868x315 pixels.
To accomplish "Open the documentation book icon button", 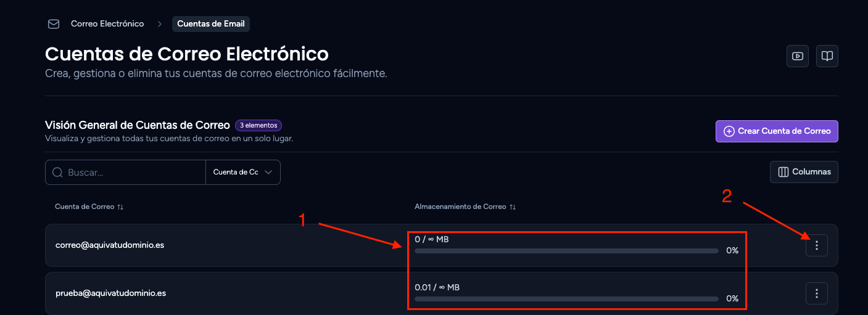I will click(827, 56).
